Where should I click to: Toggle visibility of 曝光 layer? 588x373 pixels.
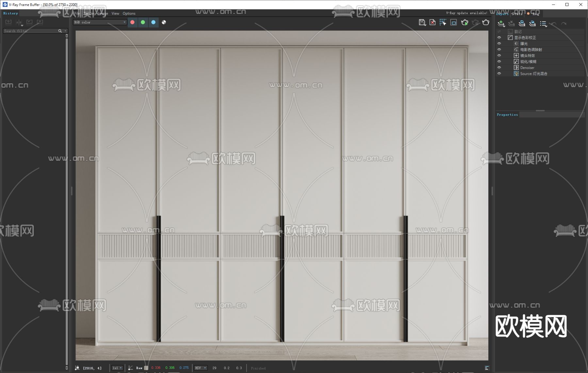click(499, 44)
